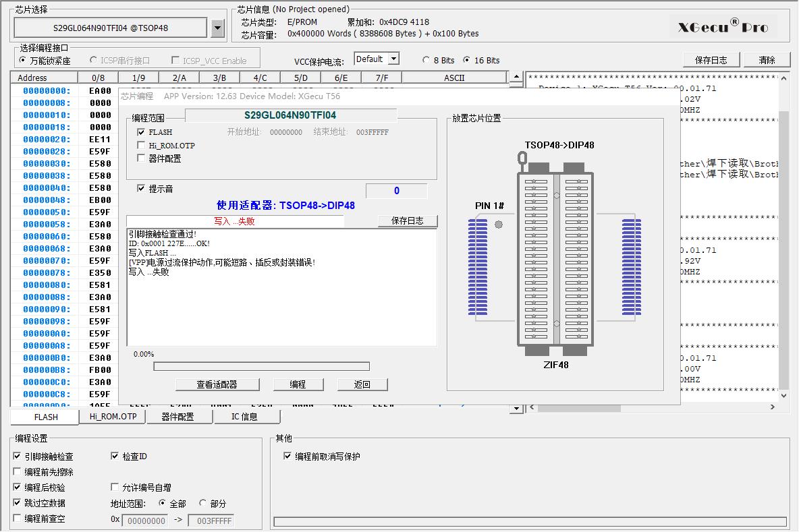Click the socket lever handle
Image resolution: width=799 pixels, height=532 pixels.
[x=522, y=160]
